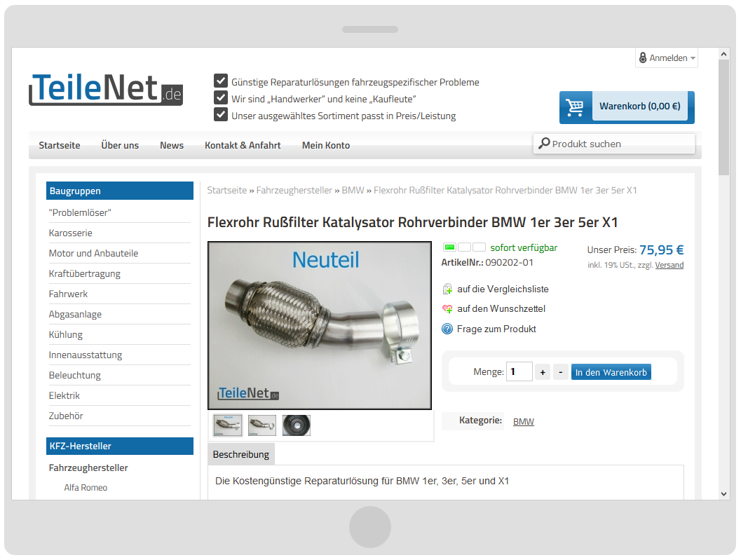Open the Mein Konto menu item
The image size is (741, 560).
tap(326, 146)
